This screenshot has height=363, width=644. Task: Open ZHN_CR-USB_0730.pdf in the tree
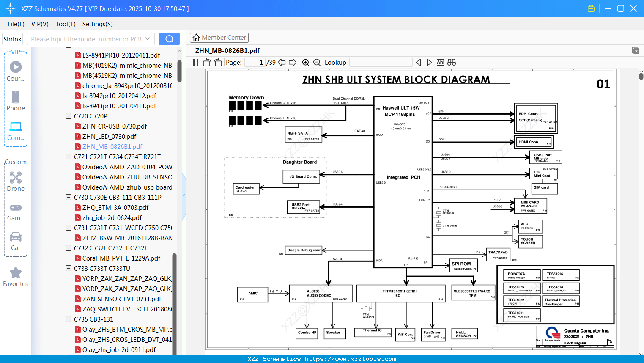115,126
